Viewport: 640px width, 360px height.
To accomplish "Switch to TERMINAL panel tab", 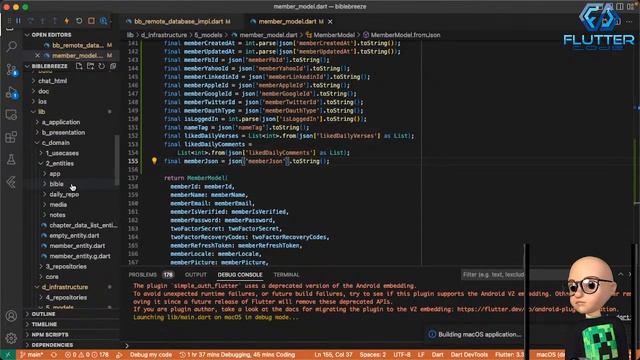I will pos(287,275).
